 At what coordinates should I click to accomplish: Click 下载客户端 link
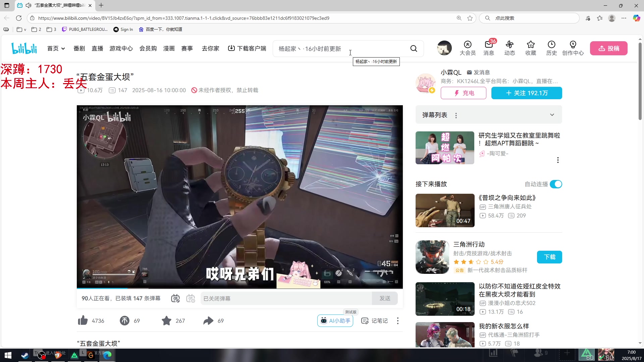coord(247,49)
